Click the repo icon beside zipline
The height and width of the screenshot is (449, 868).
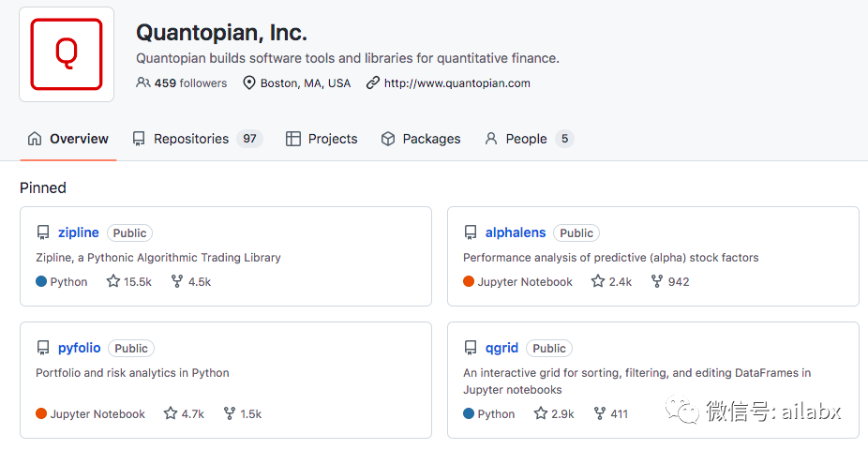coord(42,232)
